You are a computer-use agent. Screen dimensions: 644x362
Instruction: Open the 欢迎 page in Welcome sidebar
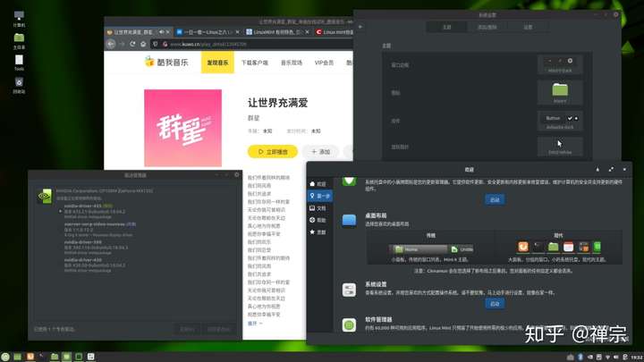point(319,184)
